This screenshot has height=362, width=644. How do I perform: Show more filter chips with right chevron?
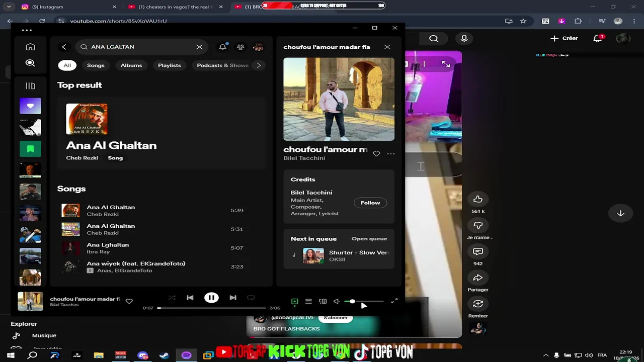(259, 65)
